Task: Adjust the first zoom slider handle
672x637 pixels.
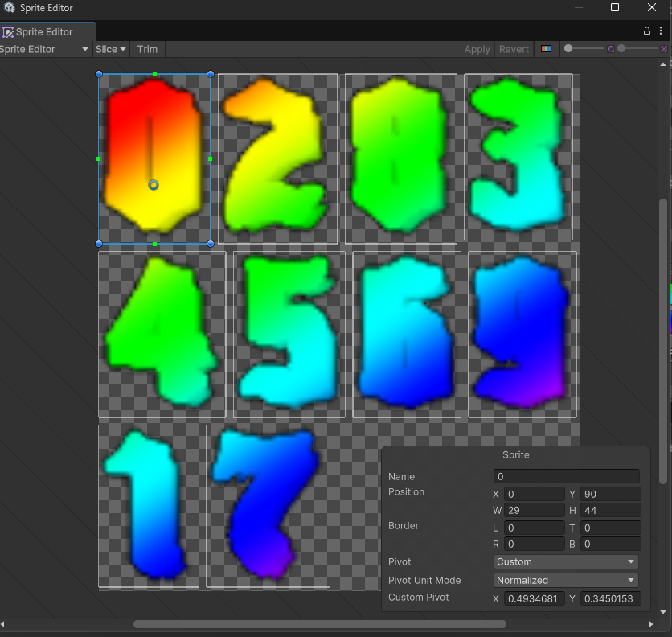Action: pos(568,48)
